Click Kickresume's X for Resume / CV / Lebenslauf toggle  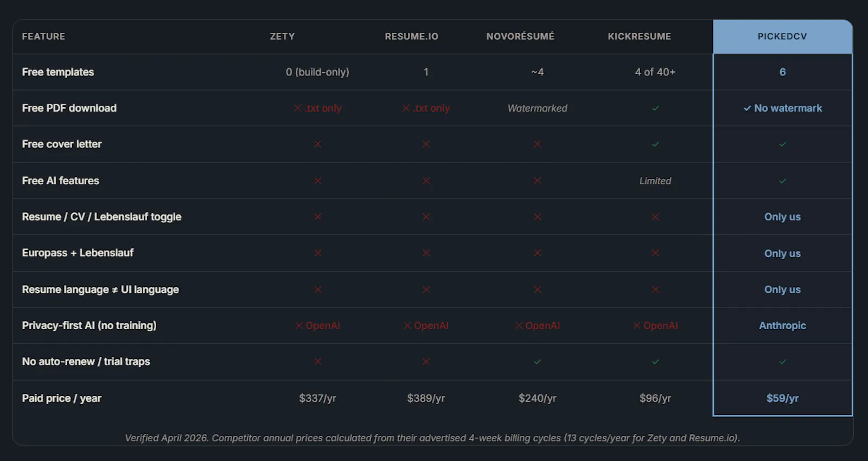click(x=655, y=217)
